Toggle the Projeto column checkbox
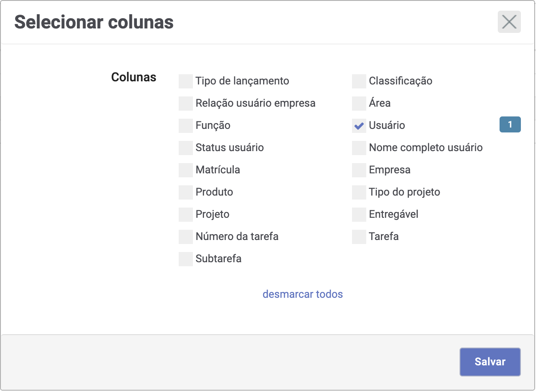The width and height of the screenshot is (536, 392). [185, 215]
